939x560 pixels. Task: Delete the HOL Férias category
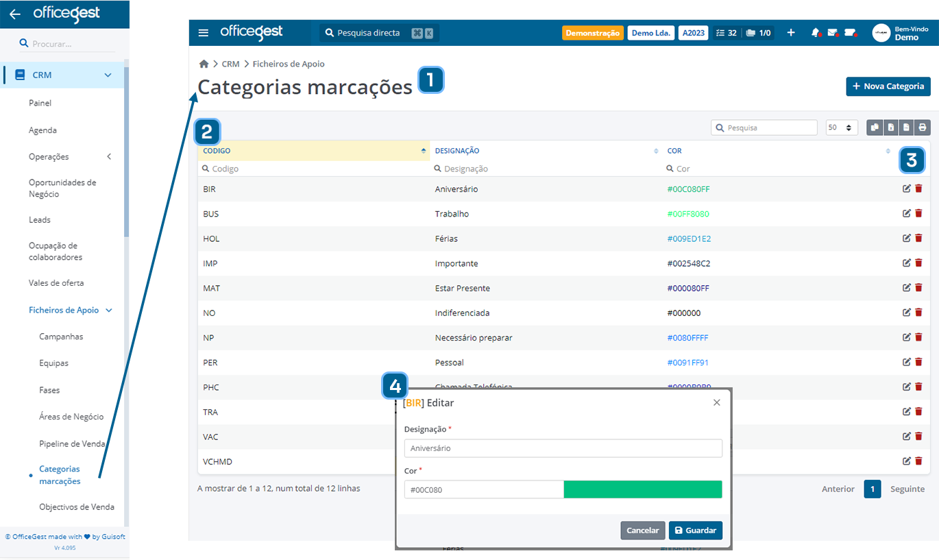[918, 238]
